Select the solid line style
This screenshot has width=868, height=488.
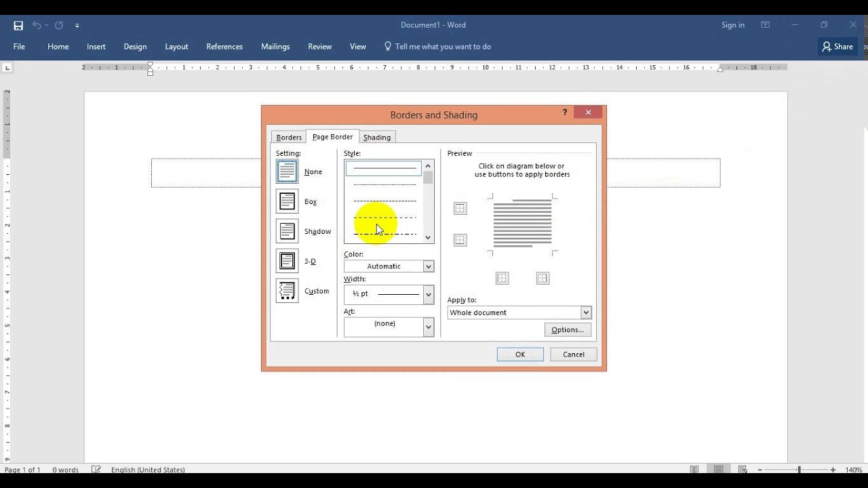pos(384,167)
